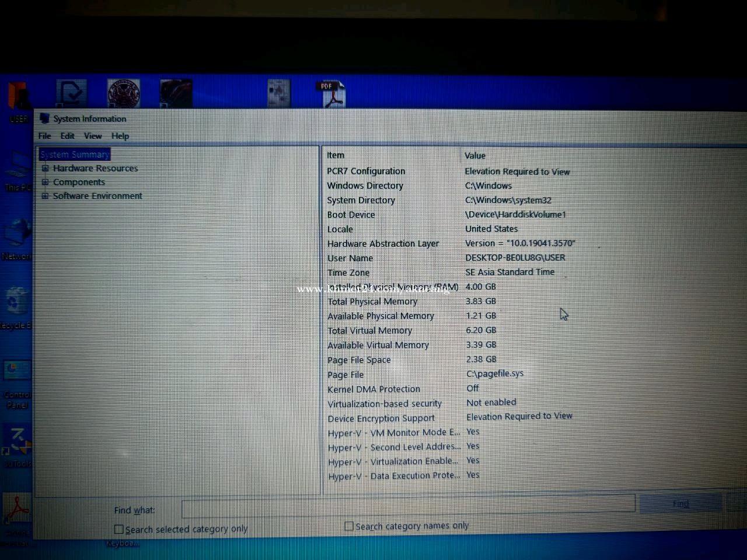747x560 pixels.
Task: Select the Available Physical Memory item
Action: point(381,316)
